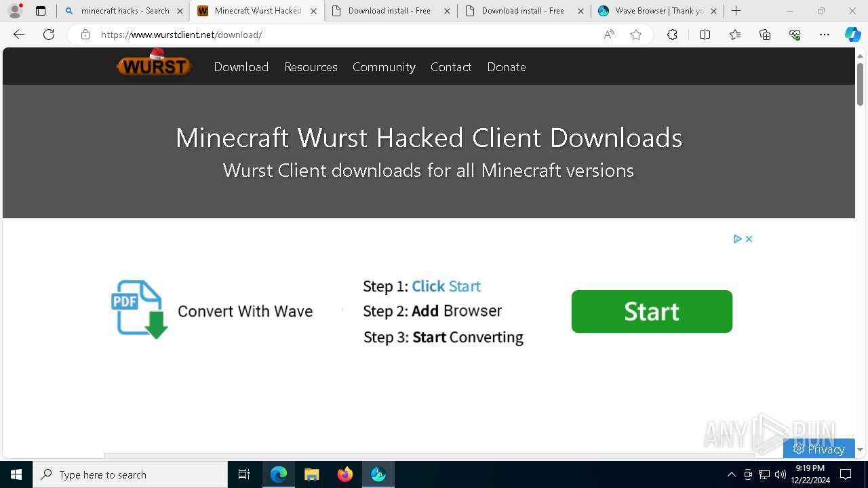Screen dimensions: 868x488
Task: Open Windows Start menu
Action: pyautogui.click(x=16, y=474)
